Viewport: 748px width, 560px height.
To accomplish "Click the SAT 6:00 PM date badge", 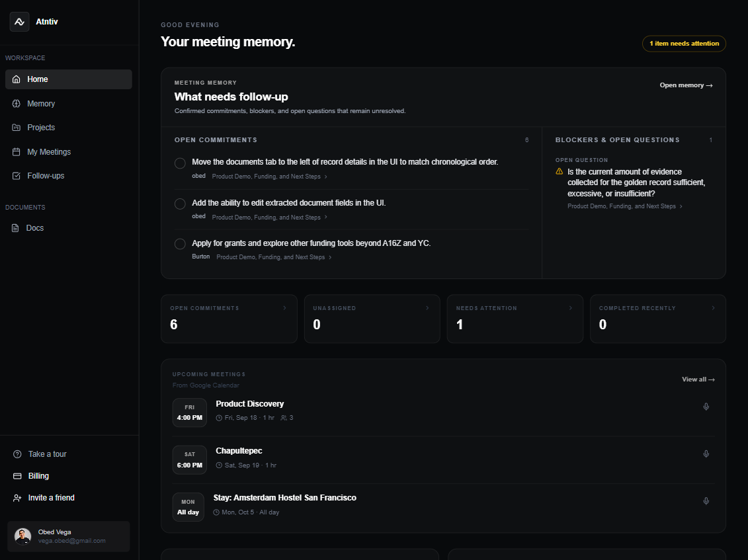I will pyautogui.click(x=189, y=460).
